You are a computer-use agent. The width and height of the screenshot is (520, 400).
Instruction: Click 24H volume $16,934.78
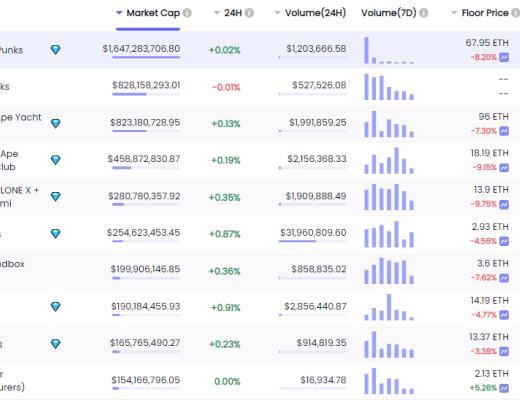(x=323, y=380)
